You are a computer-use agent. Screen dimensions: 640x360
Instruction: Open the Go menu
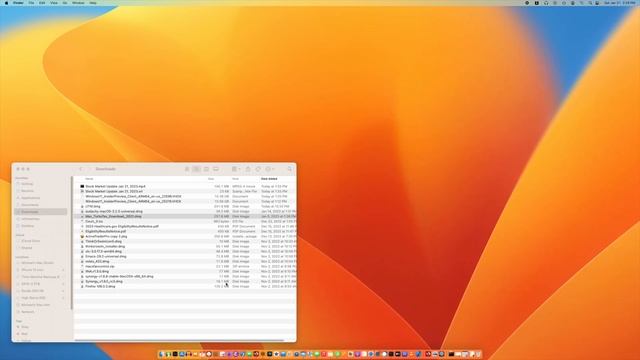[65, 3]
